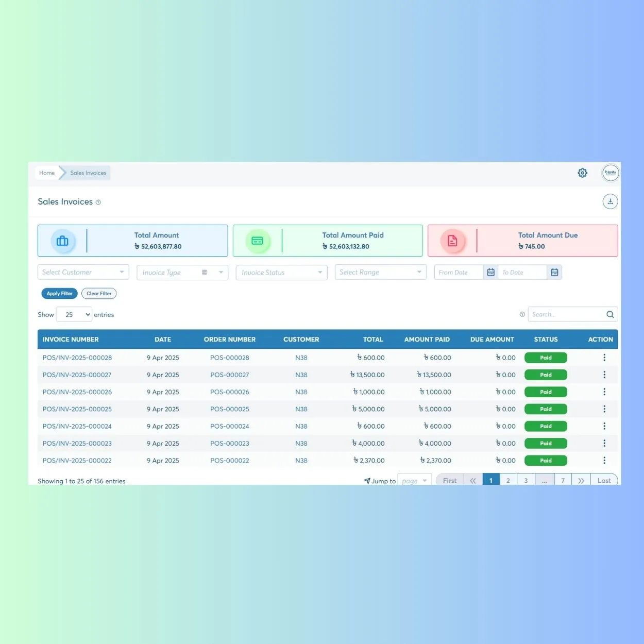Click the Clear Filter button

click(x=98, y=293)
